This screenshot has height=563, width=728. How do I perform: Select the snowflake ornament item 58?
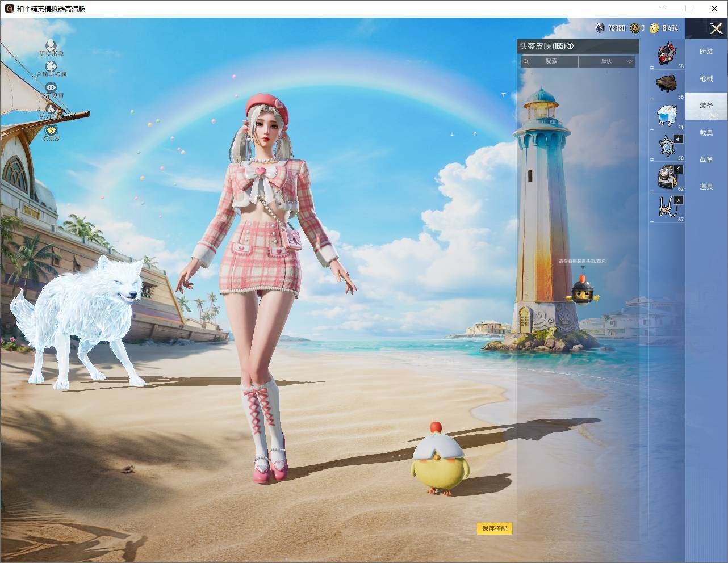(x=667, y=146)
